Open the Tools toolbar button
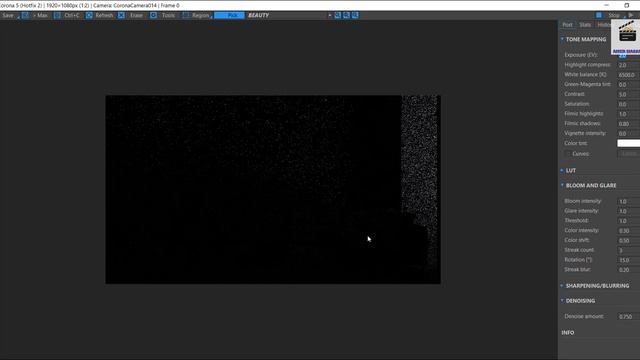This screenshot has width=640, height=360. pos(163,16)
